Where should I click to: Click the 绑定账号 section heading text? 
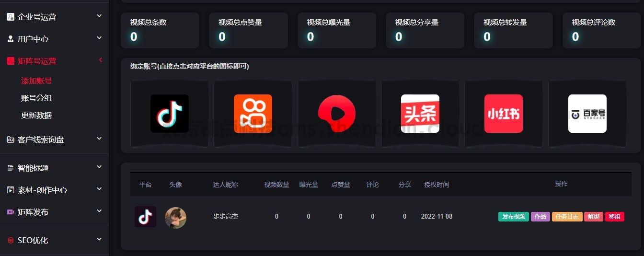click(x=190, y=67)
